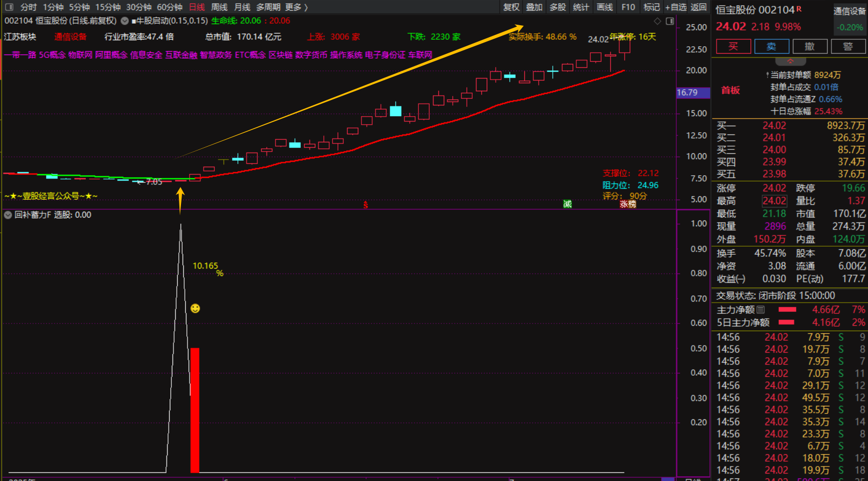Click the panel layout icon before 分时

click(9, 7)
